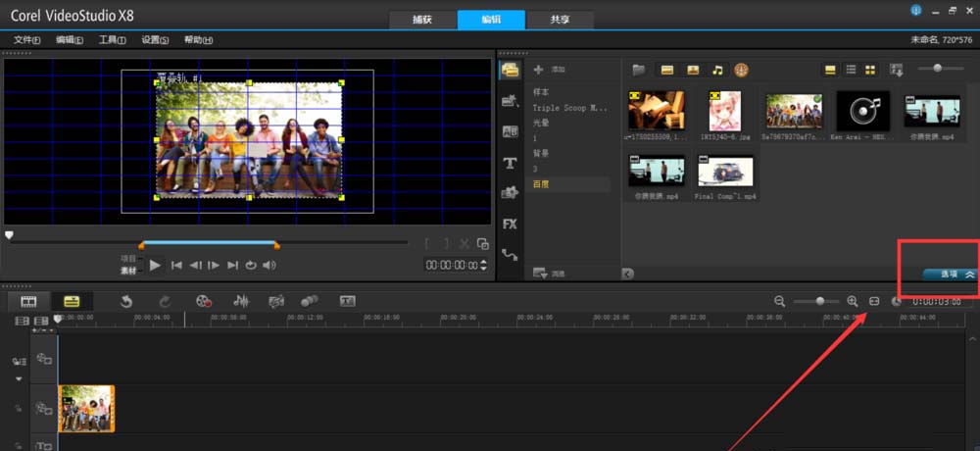980x451 pixels.
Task: Toggle photo clips visibility in library
Action: click(693, 70)
